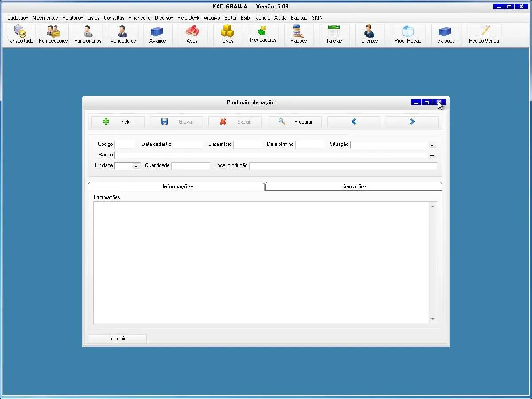
Task: Go to next record with right arrow
Action: (x=412, y=122)
